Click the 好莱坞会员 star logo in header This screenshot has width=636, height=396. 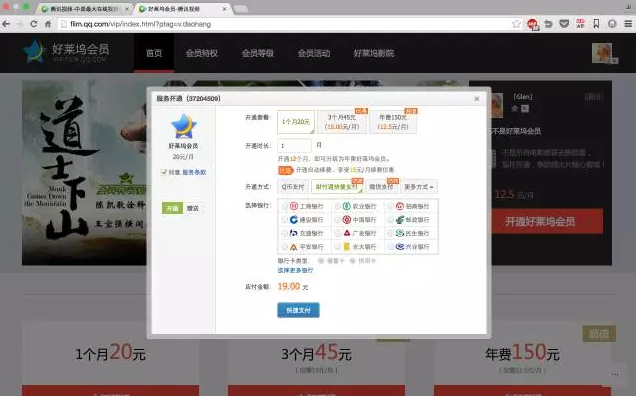[33, 52]
